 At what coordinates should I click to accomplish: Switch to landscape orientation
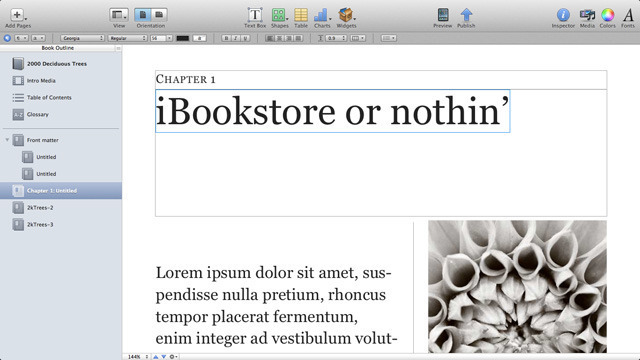159,15
